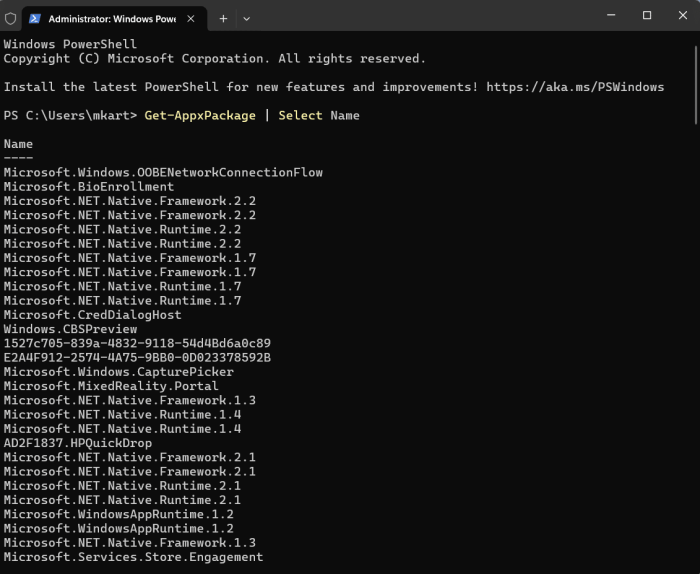Click the Microsoft.BioEnrollment line
The image size is (700, 574).
pos(89,187)
